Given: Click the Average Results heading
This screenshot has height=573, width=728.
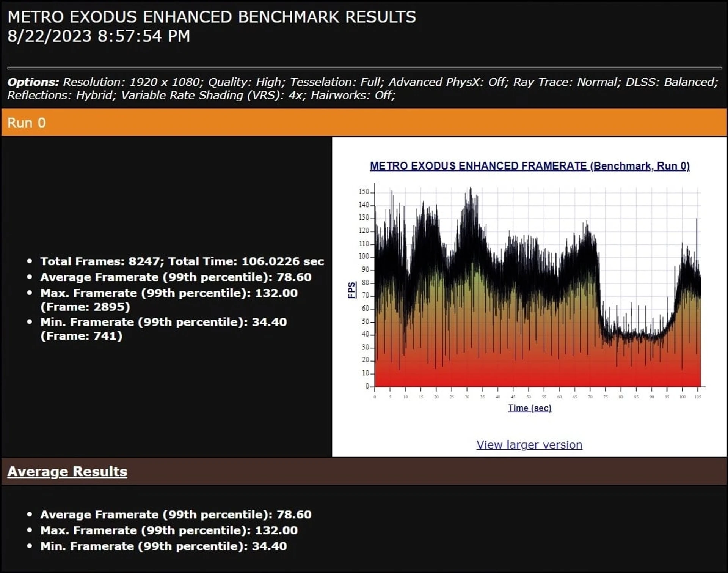Looking at the screenshot, I should (x=67, y=471).
